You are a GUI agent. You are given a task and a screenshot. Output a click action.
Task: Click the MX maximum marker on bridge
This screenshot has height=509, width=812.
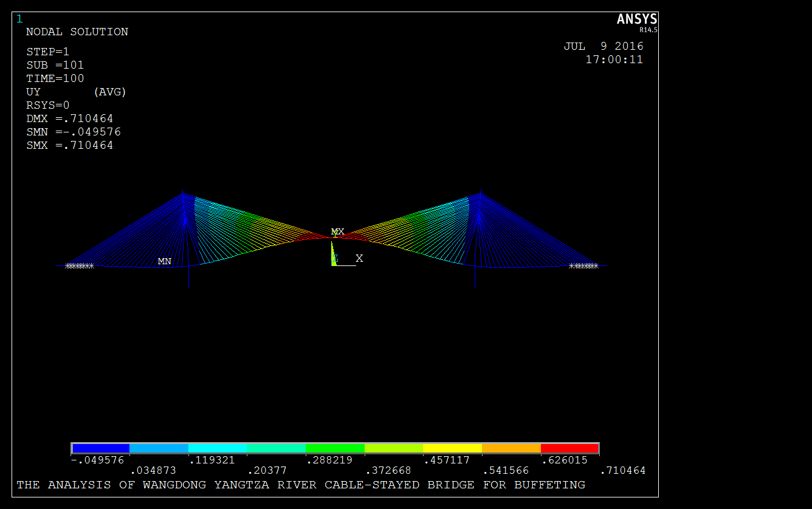[x=337, y=231]
